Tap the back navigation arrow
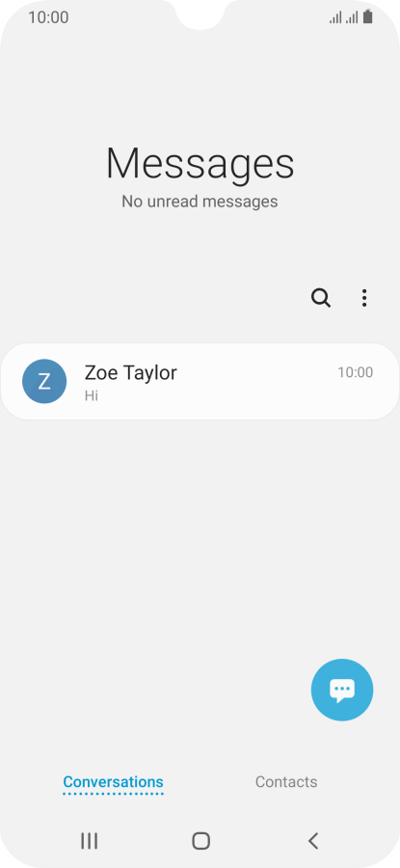The height and width of the screenshot is (868, 400). pos(313,841)
